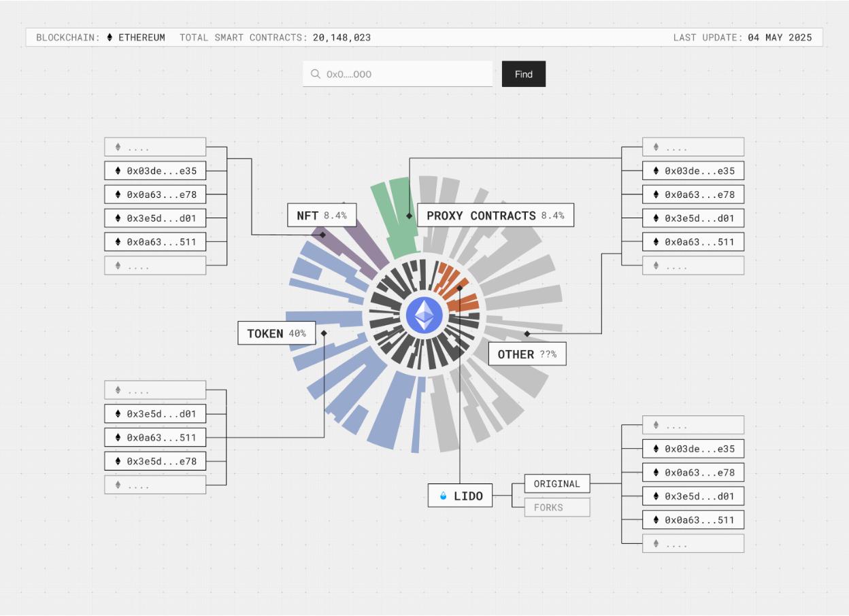Switch to the ORIGINAL option under Lido

pyautogui.click(x=557, y=484)
